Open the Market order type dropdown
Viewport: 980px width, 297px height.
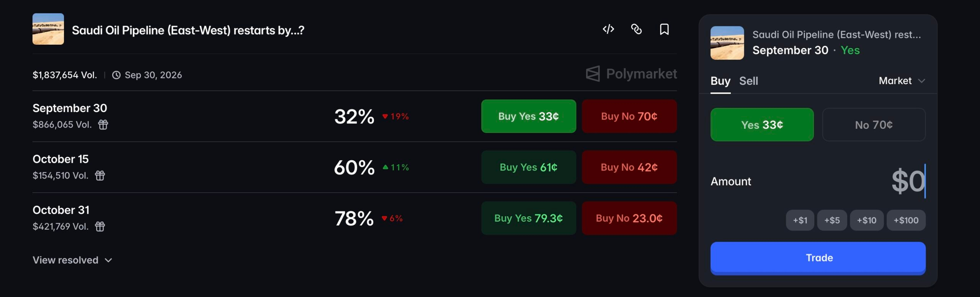(x=902, y=81)
